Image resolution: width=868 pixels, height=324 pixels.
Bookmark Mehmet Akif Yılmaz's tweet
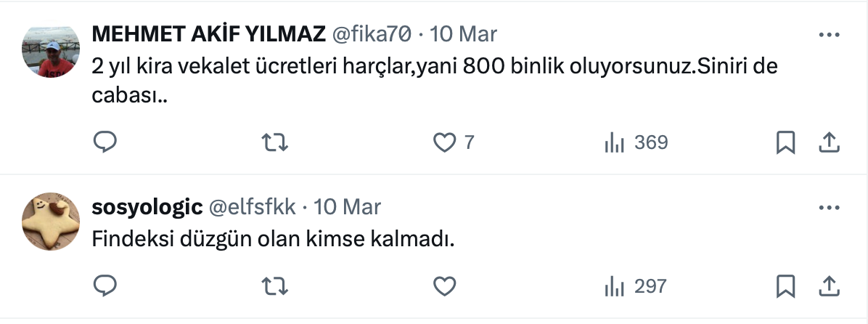[x=785, y=143]
